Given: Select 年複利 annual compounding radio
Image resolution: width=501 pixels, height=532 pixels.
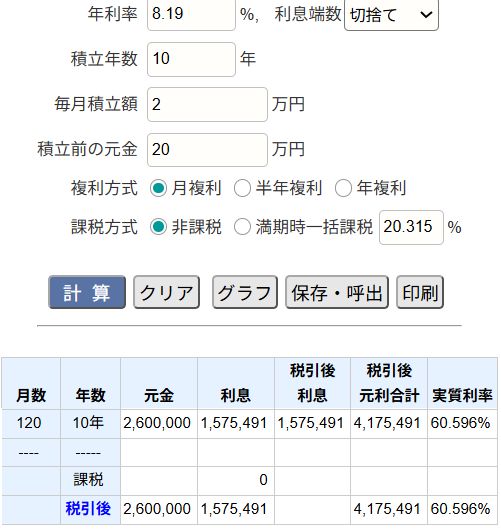Looking at the screenshot, I should coord(343,188).
